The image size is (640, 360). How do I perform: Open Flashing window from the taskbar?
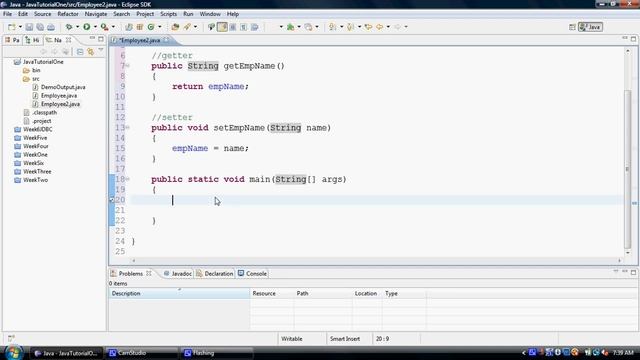(x=216, y=353)
